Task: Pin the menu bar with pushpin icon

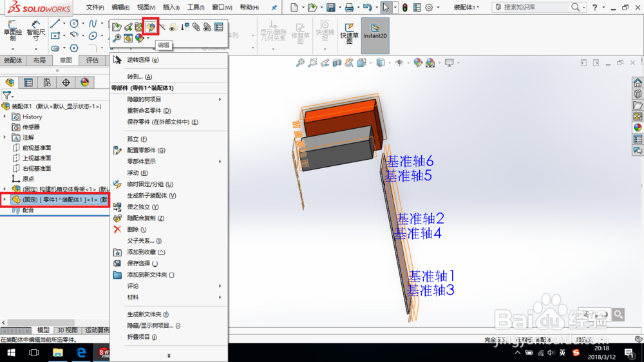Action: point(274,7)
